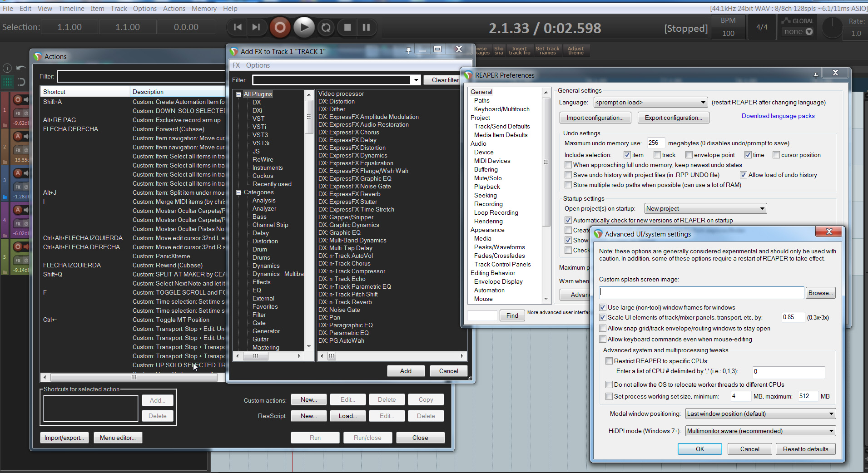The image size is (868, 473).
Task: Bypass FX with track 2's power icon
Action: (26, 150)
